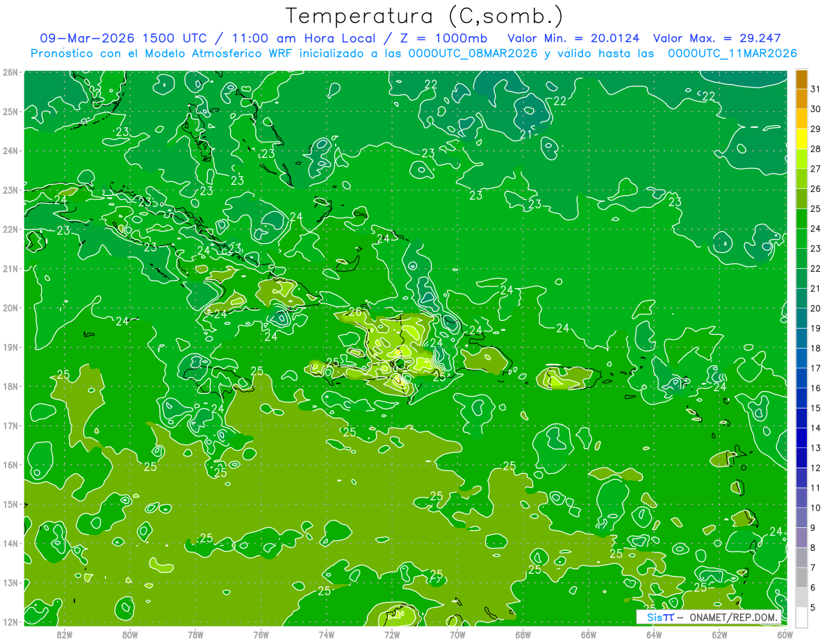
Task: Pick the legend swatch between 27 and 28
Action: (x=801, y=158)
